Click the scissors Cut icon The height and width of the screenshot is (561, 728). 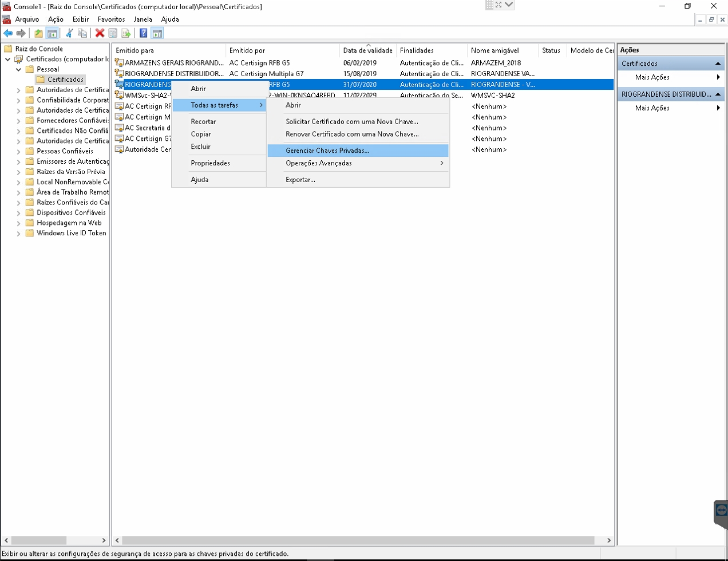(x=69, y=33)
